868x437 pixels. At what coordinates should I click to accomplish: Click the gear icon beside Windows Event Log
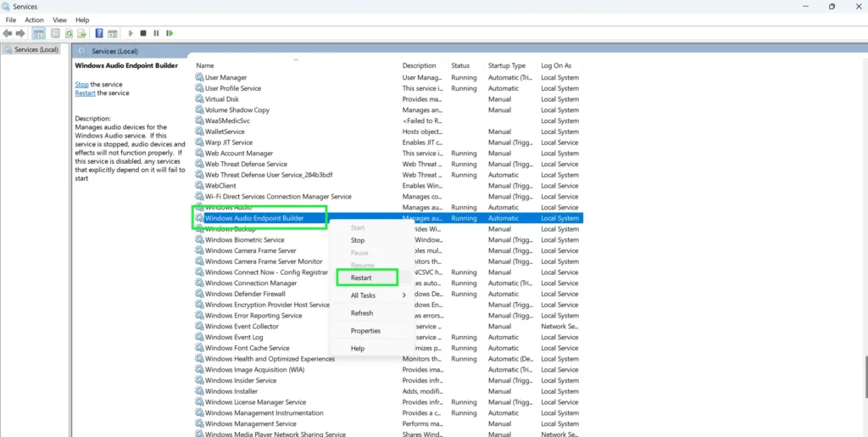point(199,338)
